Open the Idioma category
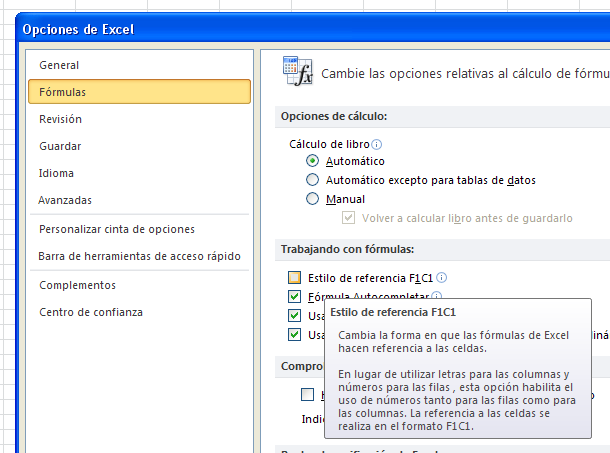Image resolution: width=610 pixels, height=453 pixels. (139, 173)
